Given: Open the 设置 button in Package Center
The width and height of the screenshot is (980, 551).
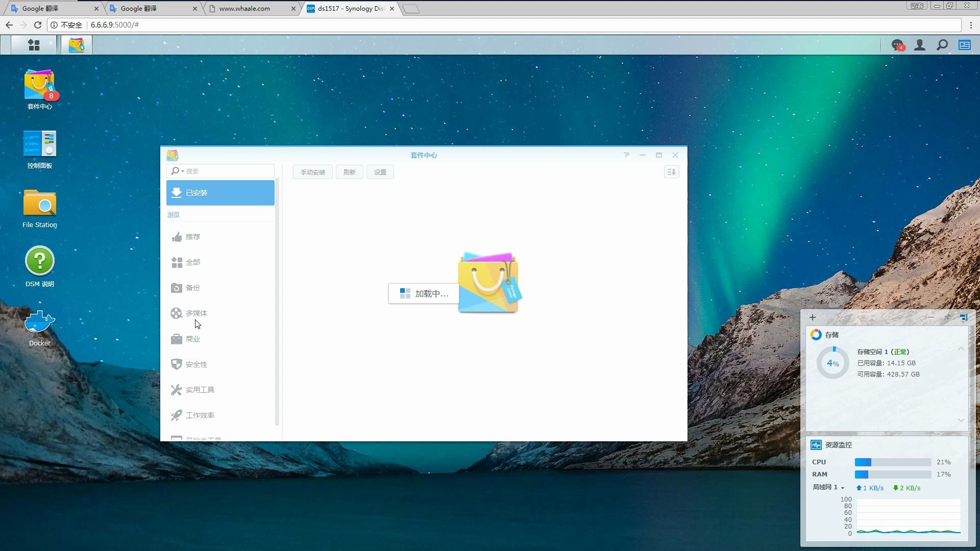Looking at the screenshot, I should (x=380, y=172).
